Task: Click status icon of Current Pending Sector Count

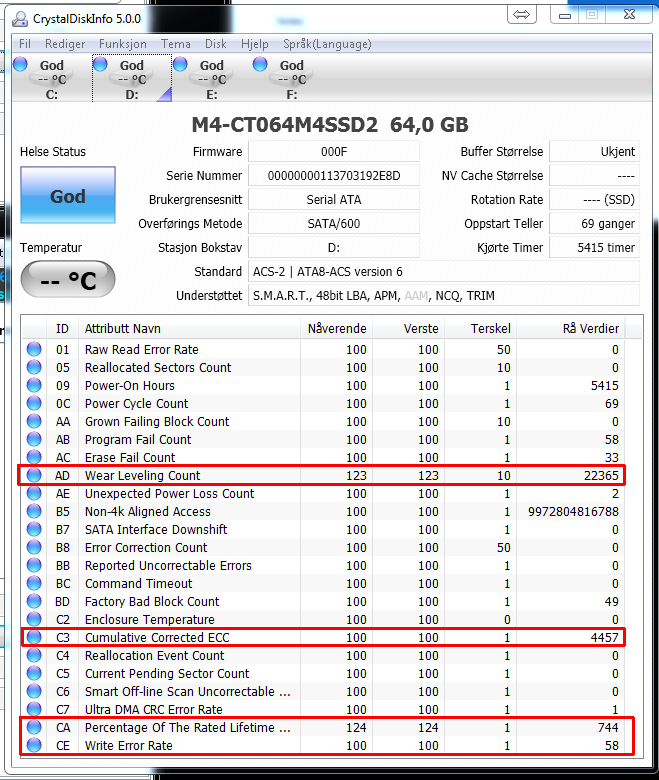Action: coord(34,673)
